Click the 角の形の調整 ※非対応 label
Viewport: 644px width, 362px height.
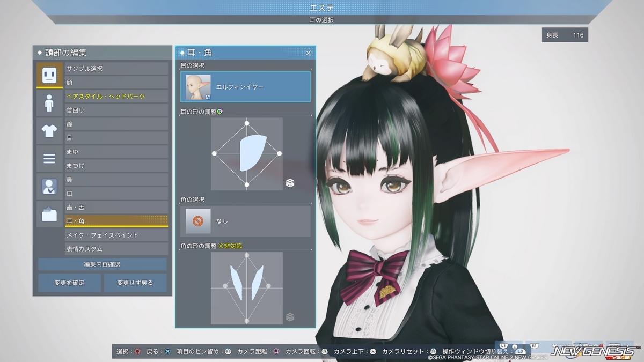point(211,246)
